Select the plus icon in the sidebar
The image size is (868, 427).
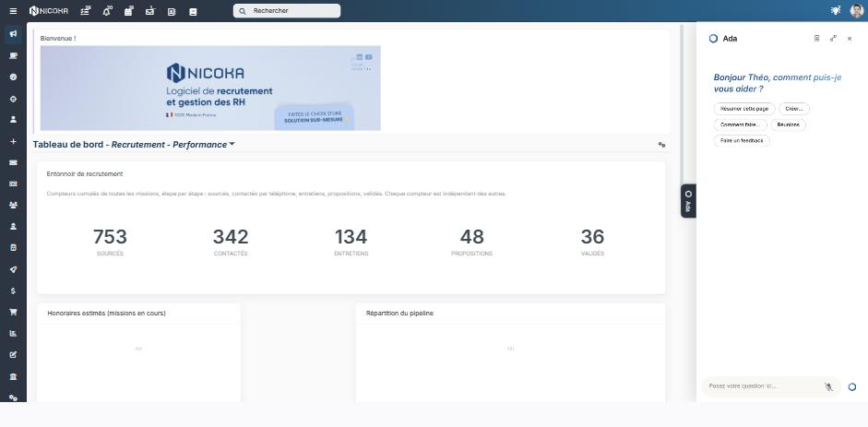pyautogui.click(x=13, y=142)
